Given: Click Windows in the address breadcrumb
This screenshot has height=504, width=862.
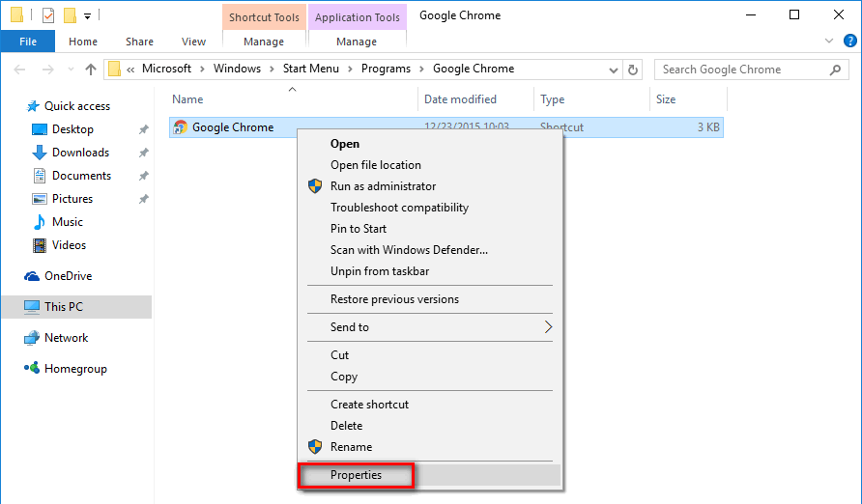Looking at the screenshot, I should [x=237, y=69].
